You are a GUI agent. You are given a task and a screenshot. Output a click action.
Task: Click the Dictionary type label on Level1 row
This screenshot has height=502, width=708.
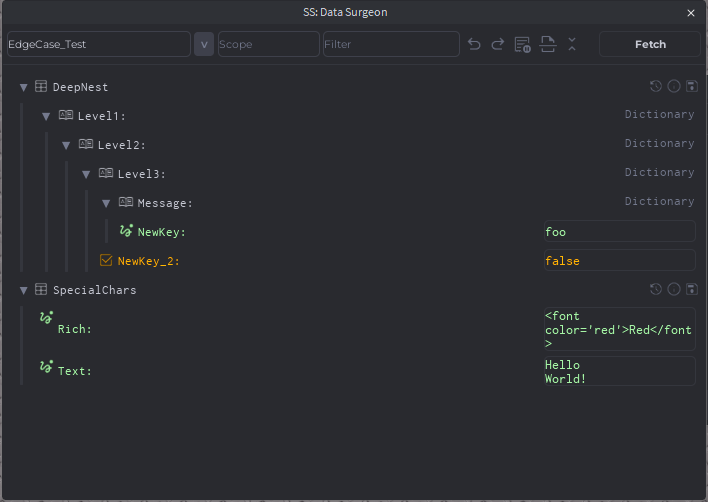659,115
